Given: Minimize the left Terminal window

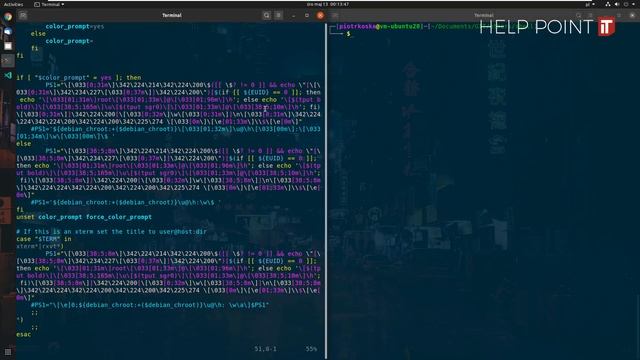Looking at the screenshot, I should pos(293,15).
